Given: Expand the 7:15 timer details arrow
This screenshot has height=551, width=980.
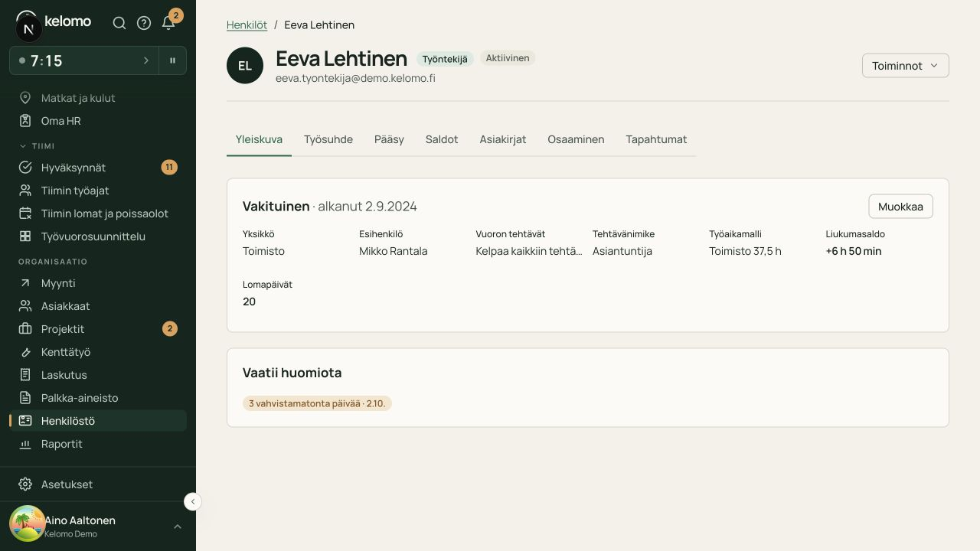Looking at the screenshot, I should coord(146,60).
